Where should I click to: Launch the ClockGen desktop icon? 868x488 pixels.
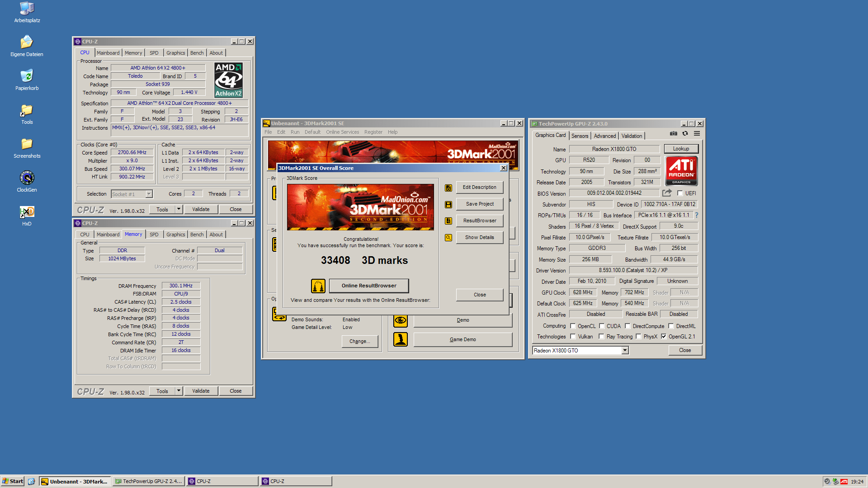coord(27,182)
